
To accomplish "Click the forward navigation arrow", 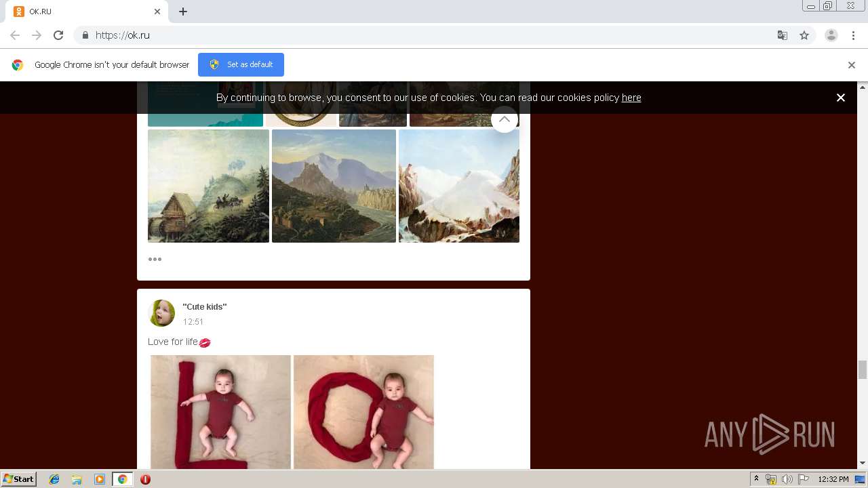I will (x=37, y=35).
